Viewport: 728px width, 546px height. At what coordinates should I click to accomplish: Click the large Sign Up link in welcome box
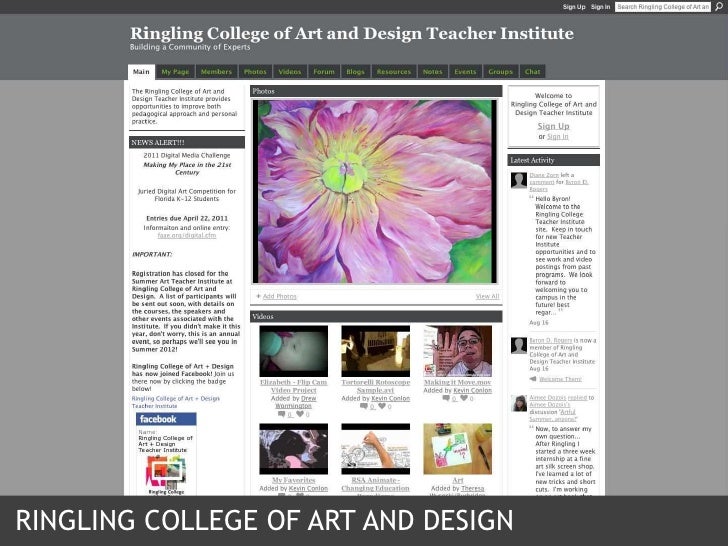553,126
